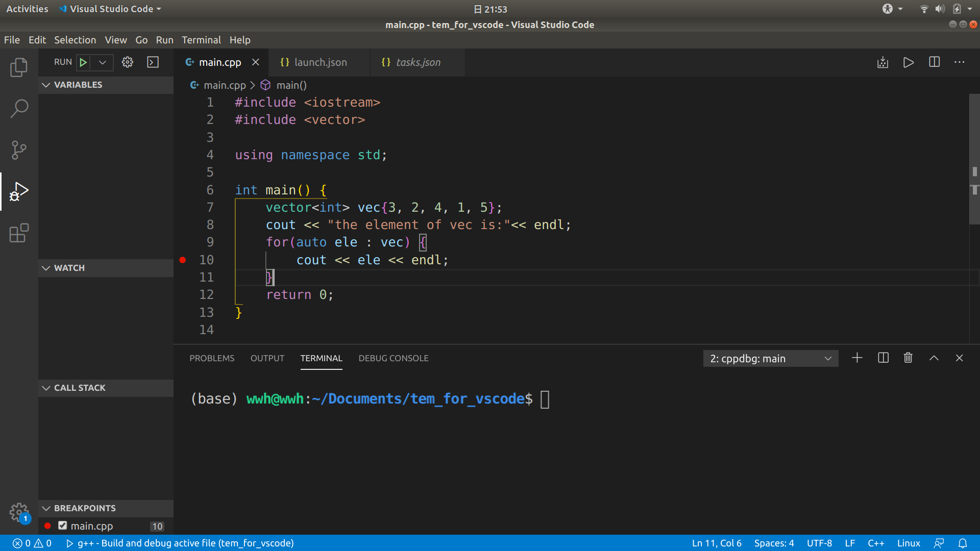This screenshot has width=980, height=551.
Task: Maximize the panel with the chevron up
Action: coord(934,358)
